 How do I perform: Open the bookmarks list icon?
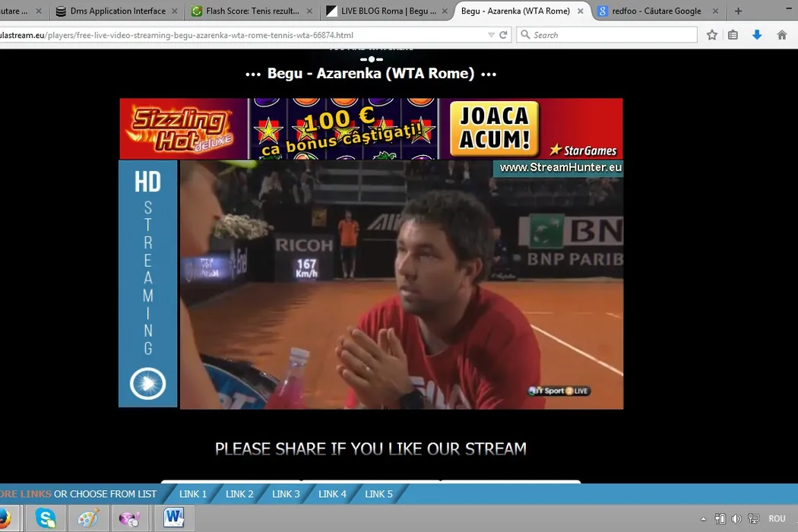733,35
